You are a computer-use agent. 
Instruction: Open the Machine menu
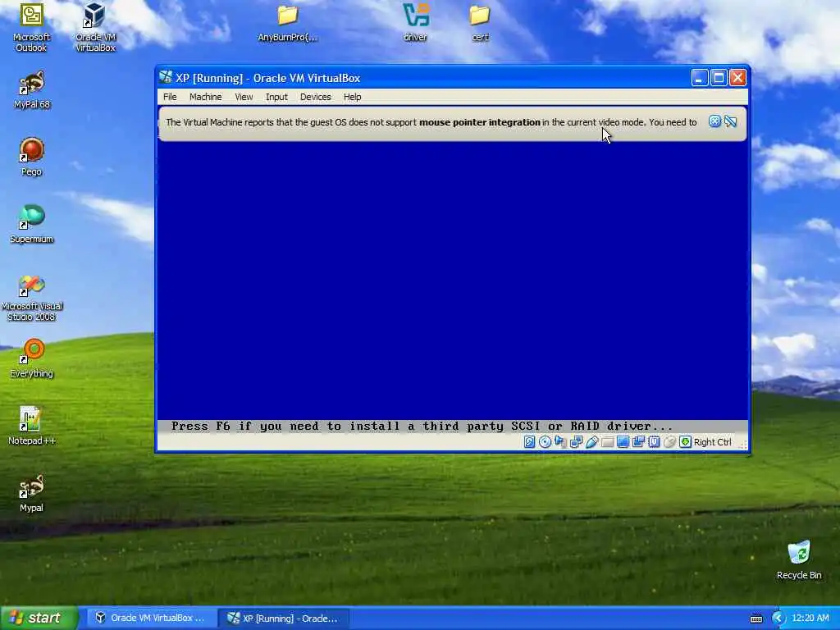click(x=205, y=97)
